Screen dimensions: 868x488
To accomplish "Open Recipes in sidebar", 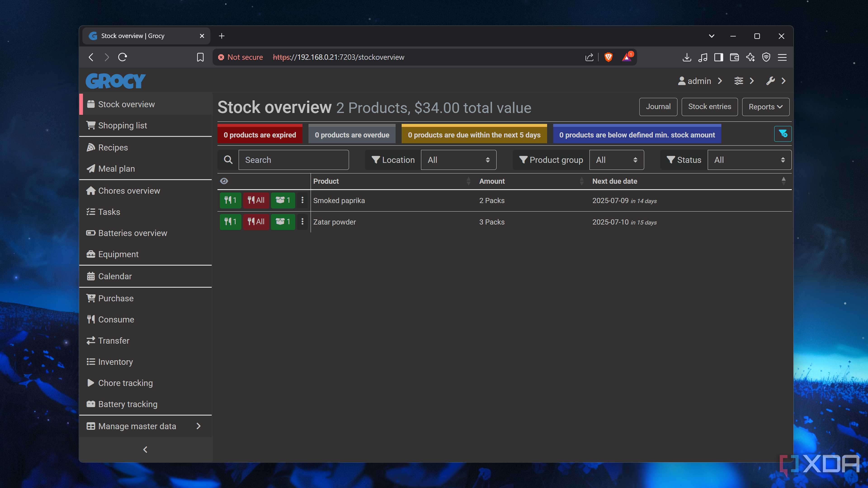I will point(145,148).
